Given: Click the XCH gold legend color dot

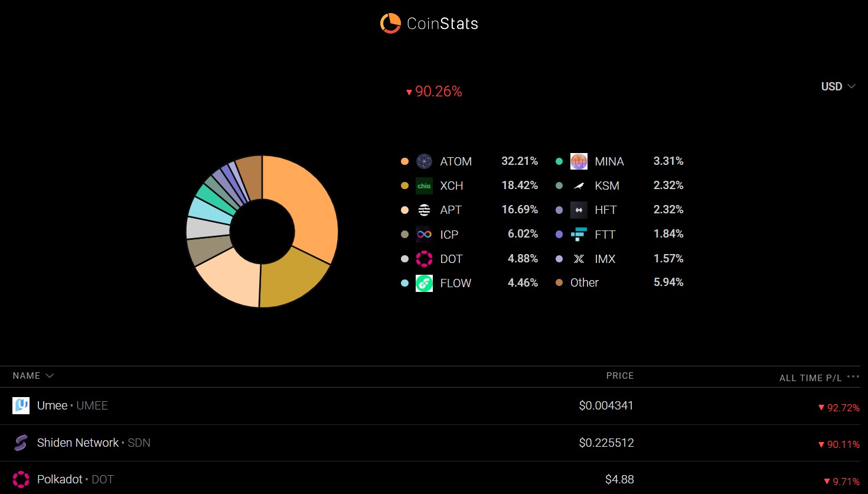Looking at the screenshot, I should [404, 186].
